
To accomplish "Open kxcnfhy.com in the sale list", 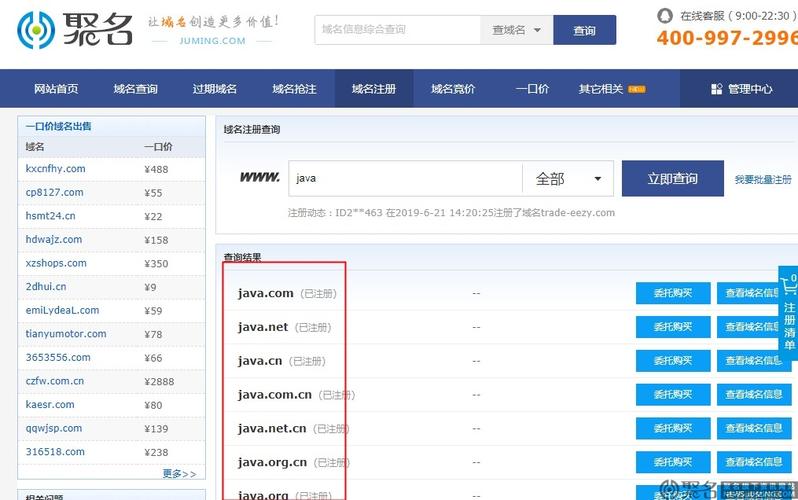I will point(55,169).
